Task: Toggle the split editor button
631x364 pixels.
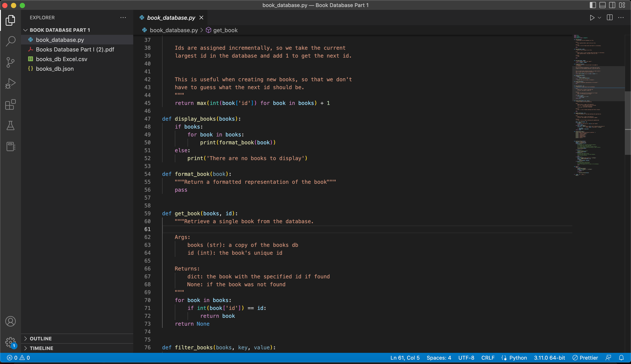Action: [x=610, y=18]
